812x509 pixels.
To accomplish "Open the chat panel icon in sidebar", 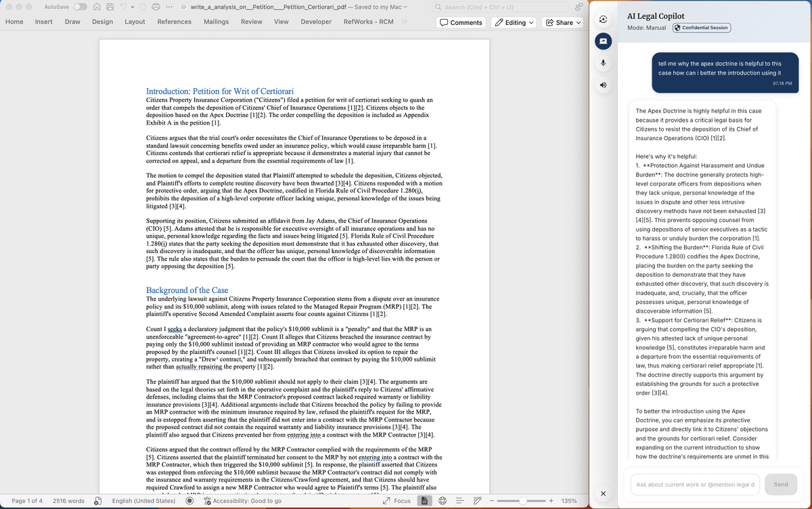I will coord(603,41).
